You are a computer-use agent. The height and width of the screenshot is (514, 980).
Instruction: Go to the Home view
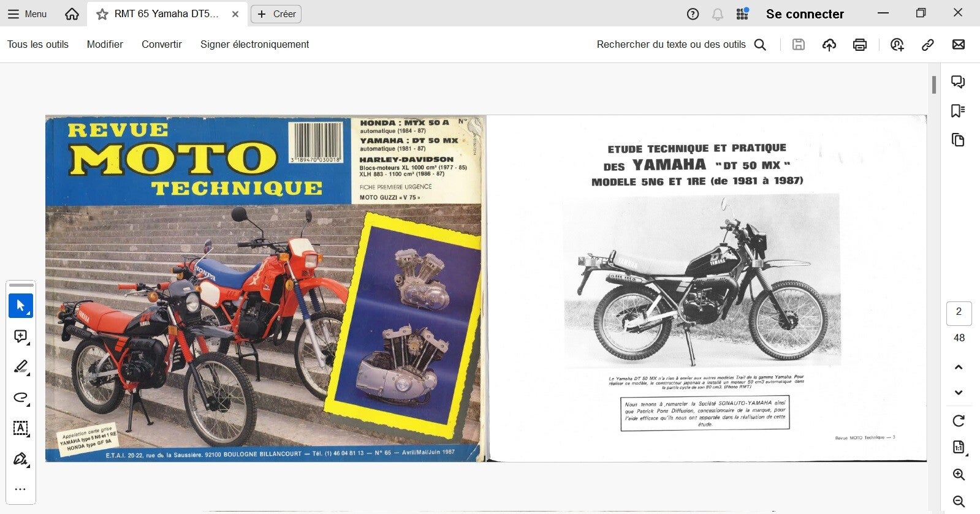click(x=72, y=13)
